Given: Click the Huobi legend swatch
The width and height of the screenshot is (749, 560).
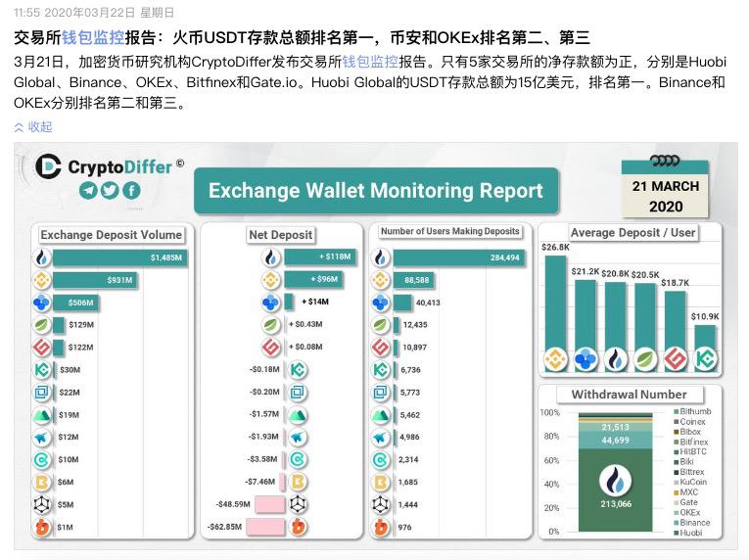Looking at the screenshot, I should (677, 533).
